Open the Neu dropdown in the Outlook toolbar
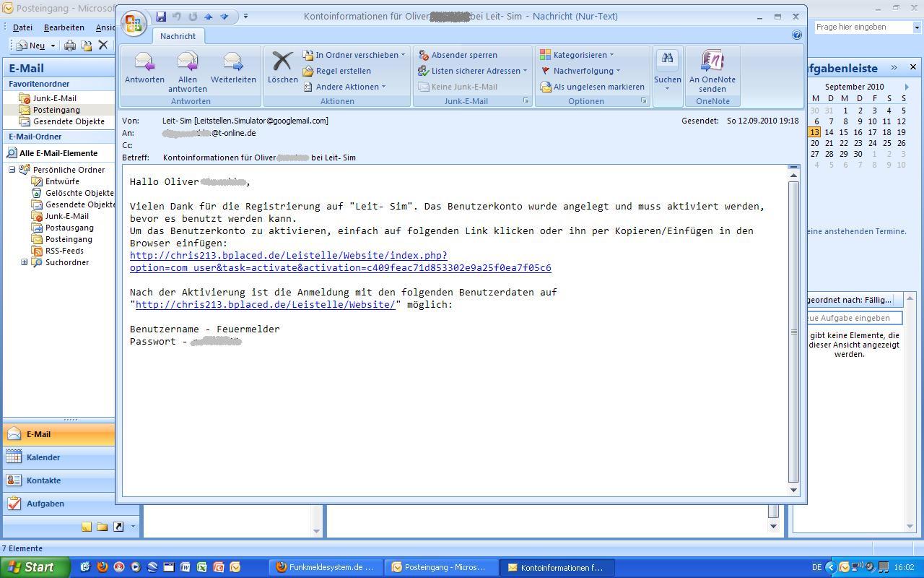This screenshot has height=578, width=924. 53,46
